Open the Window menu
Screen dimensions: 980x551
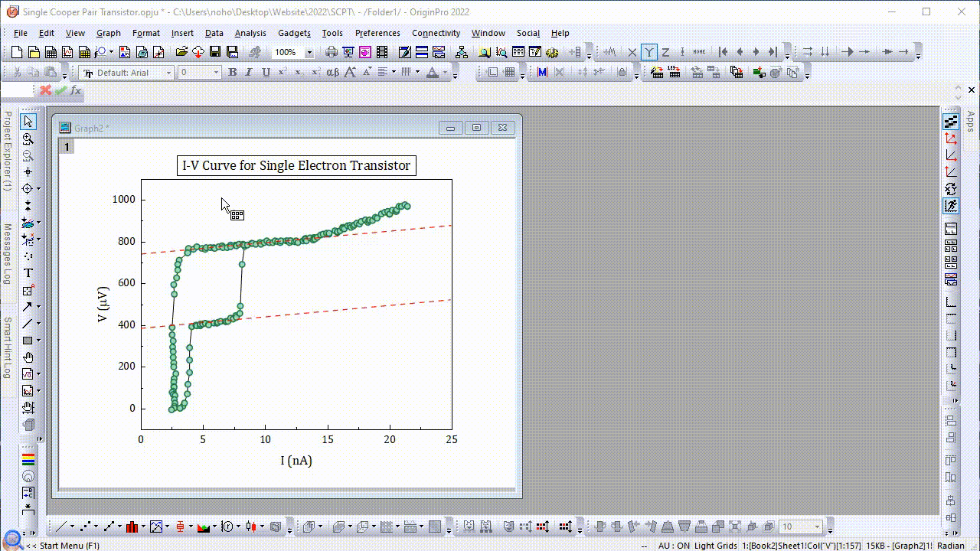click(488, 33)
